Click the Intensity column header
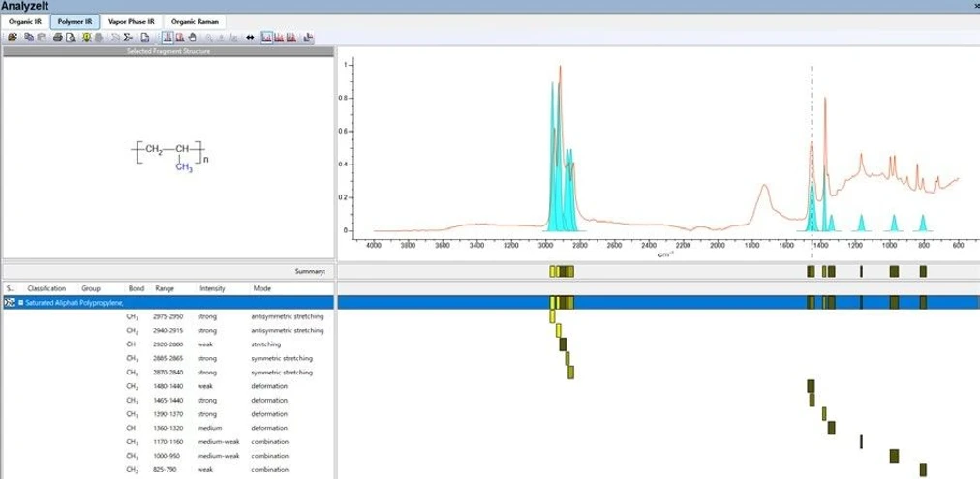 [212, 288]
